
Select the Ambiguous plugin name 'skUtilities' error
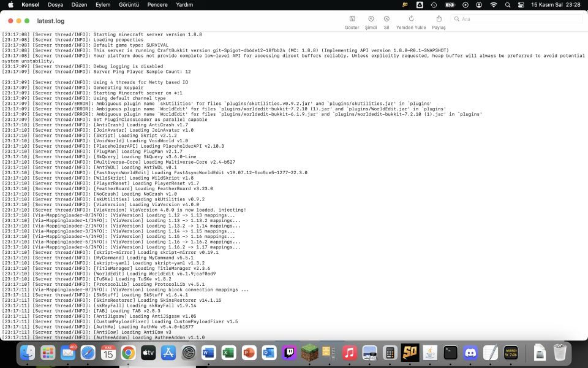click(x=217, y=104)
